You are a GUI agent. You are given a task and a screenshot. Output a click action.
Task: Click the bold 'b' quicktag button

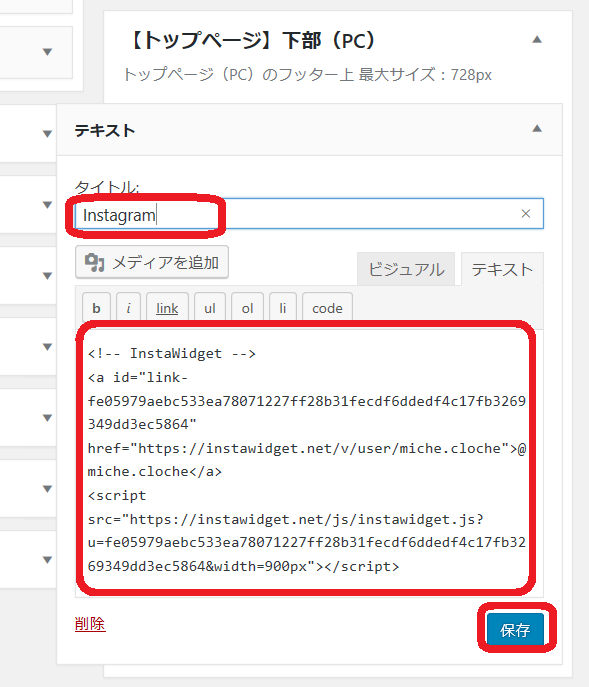(96, 308)
